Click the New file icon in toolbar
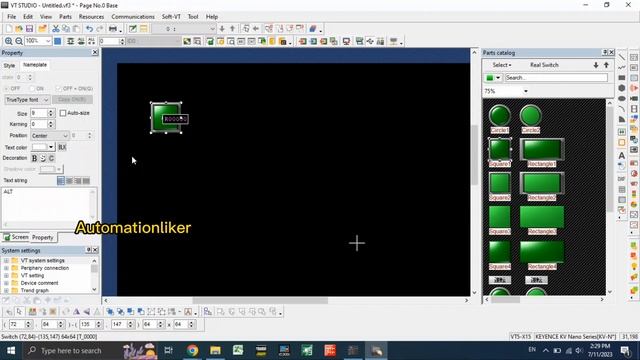 click(x=9, y=29)
